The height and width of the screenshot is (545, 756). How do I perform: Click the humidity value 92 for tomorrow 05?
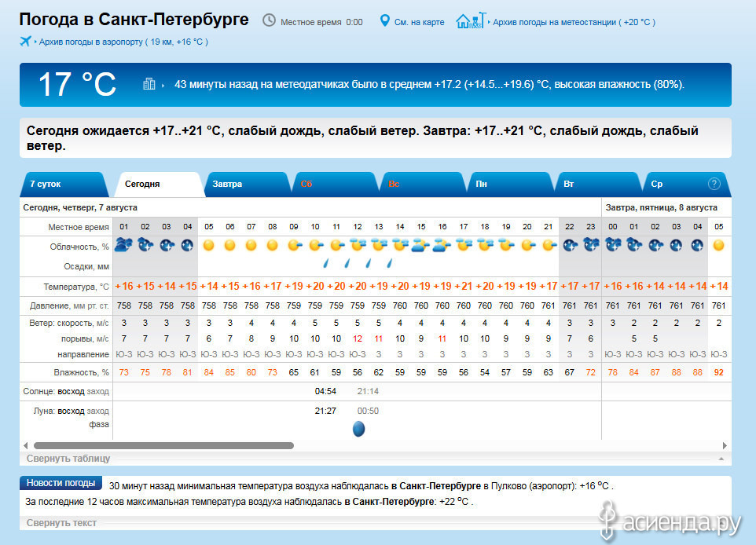click(719, 372)
